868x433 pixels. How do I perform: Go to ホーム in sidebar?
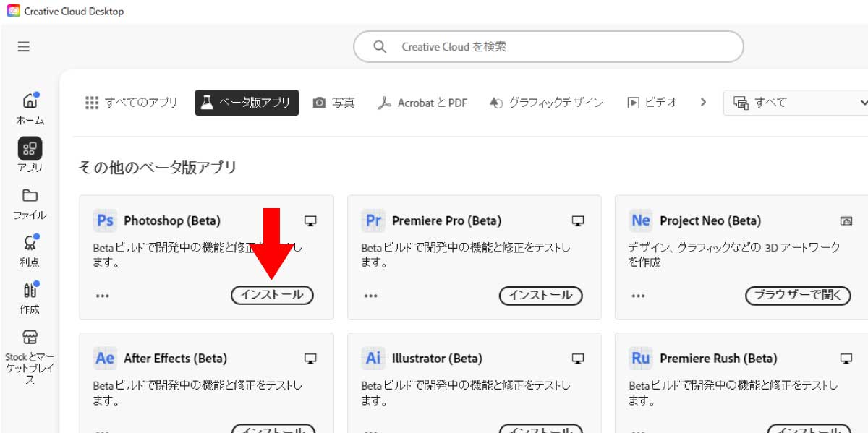click(30, 108)
